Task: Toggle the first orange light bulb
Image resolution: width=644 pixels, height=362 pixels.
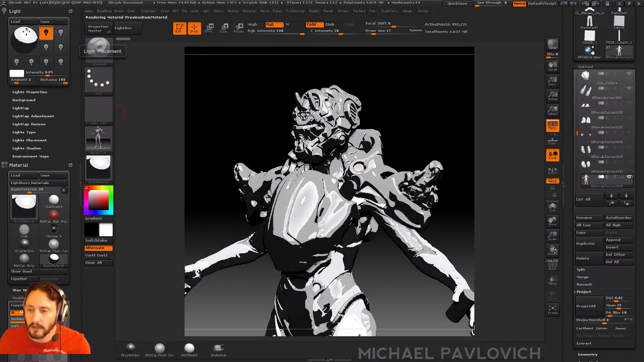Action: (x=46, y=33)
